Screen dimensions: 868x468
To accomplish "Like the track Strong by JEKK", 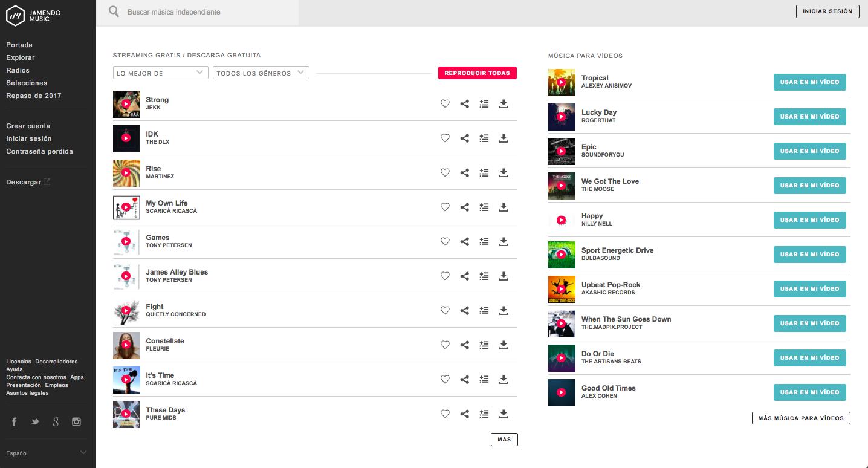I will pos(445,104).
